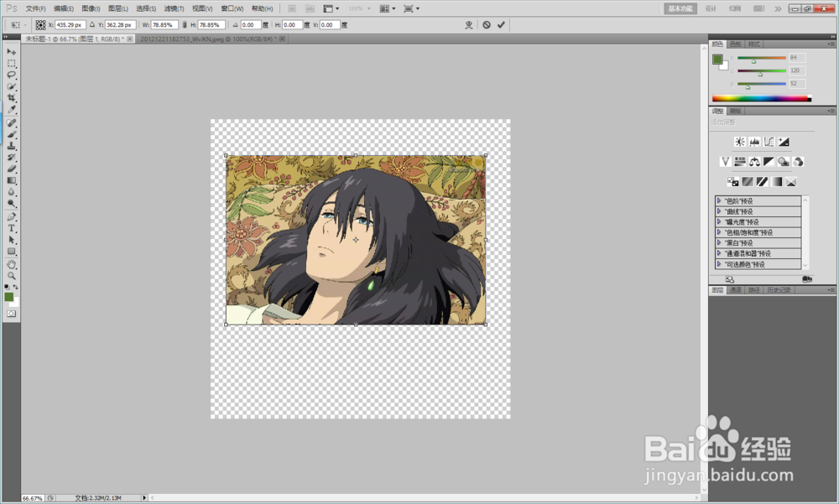
Task: Expand the "色相/饱和度" presets group
Action: pos(719,232)
